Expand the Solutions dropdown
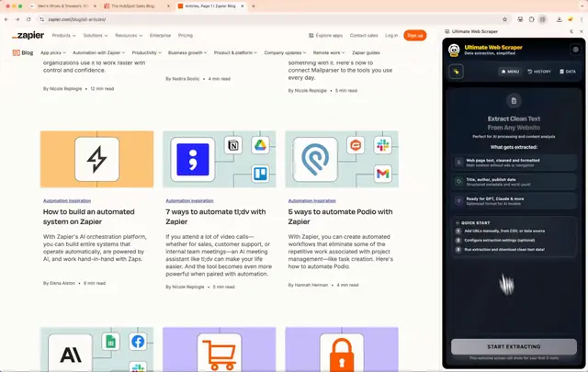Viewport: 588px width, 372px height. pyautogui.click(x=96, y=35)
